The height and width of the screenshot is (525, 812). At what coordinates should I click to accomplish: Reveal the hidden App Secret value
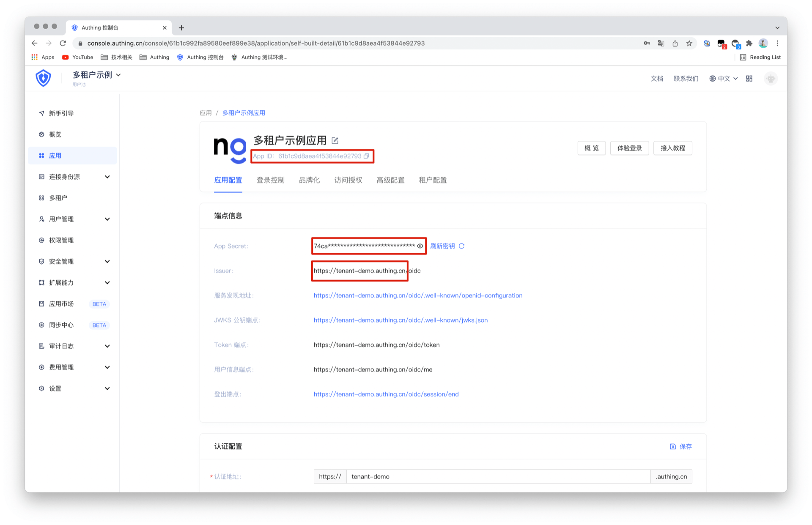[x=419, y=245]
